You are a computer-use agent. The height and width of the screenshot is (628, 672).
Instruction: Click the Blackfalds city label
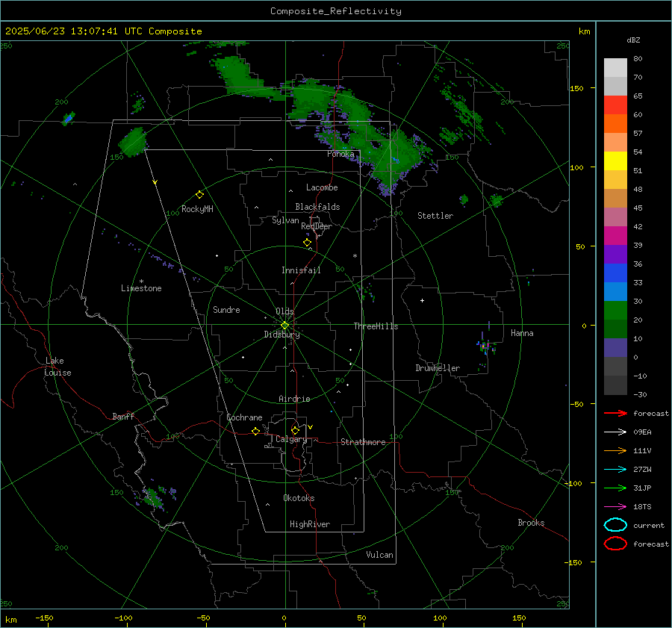[x=317, y=207]
